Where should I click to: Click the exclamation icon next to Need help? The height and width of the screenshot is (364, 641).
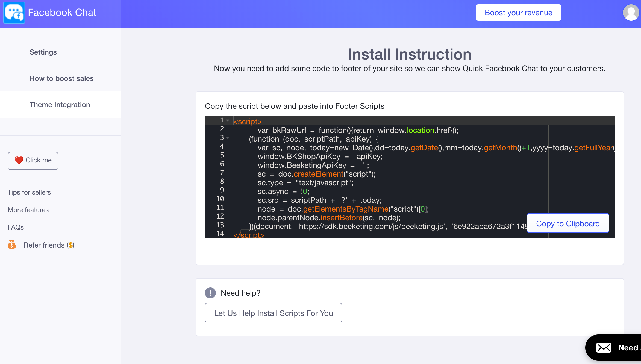tap(210, 293)
